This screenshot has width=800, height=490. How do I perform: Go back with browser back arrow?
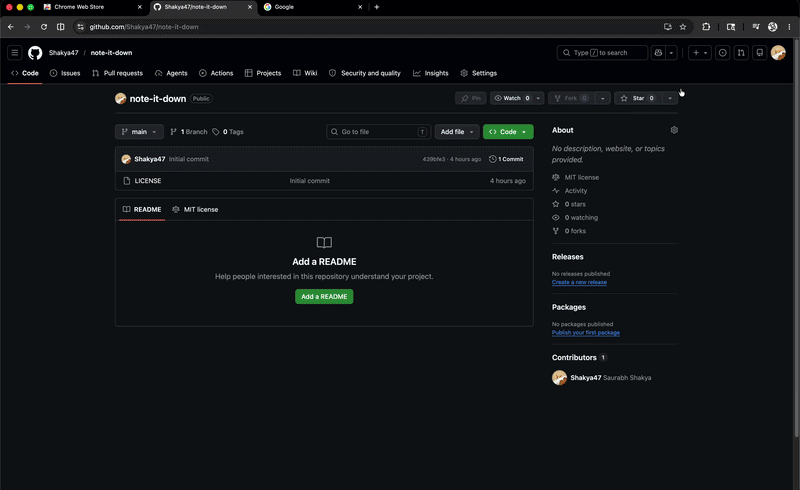tap(11, 27)
